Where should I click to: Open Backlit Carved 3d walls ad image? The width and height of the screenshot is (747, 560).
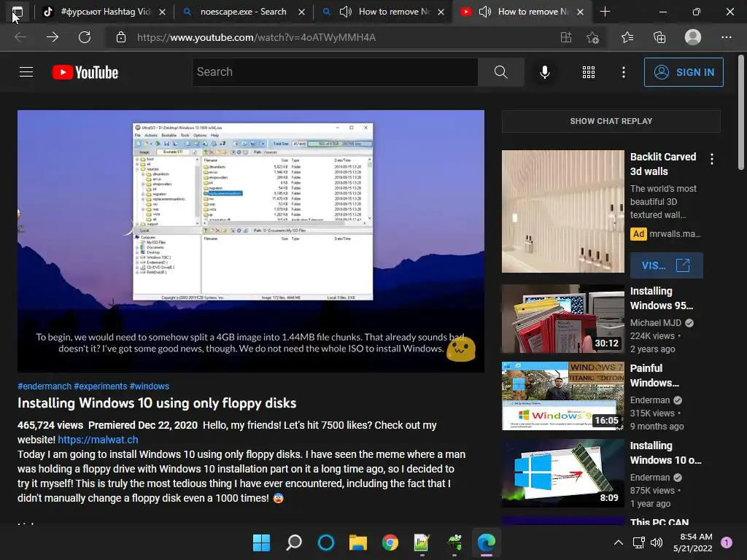coord(563,211)
